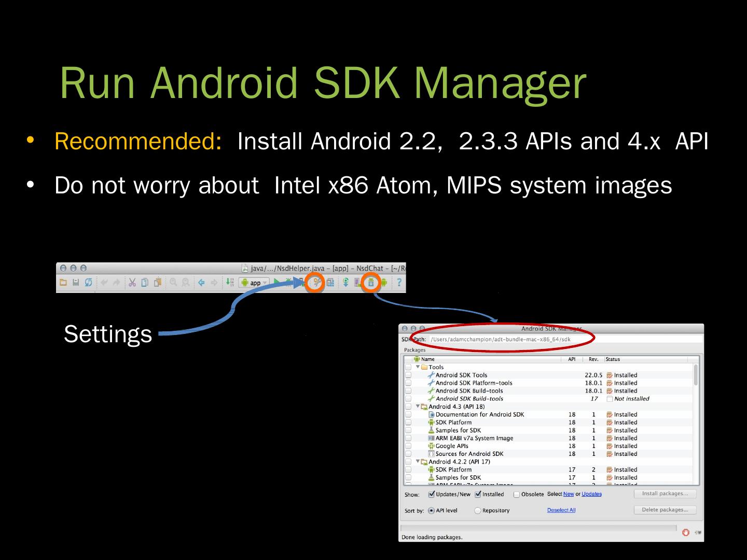Click the green Run play icon
This screenshot has width=747, height=560.
click(277, 283)
